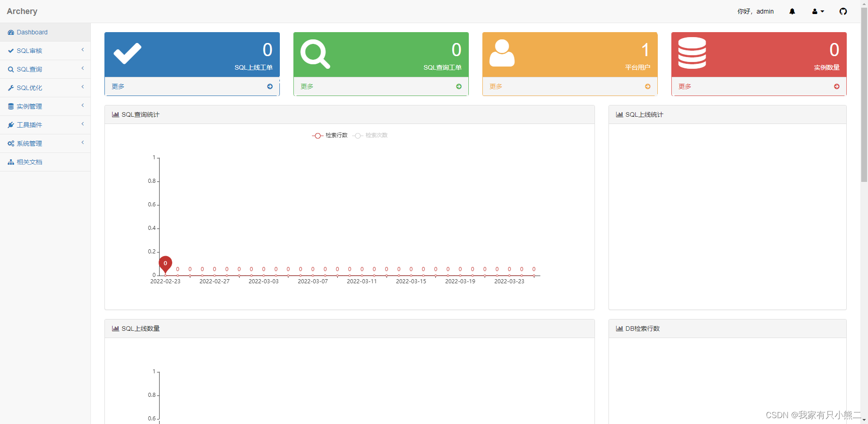Viewport: 868px width, 424px height.
Task: Open 更多 link under 平台用户
Action: coord(496,86)
